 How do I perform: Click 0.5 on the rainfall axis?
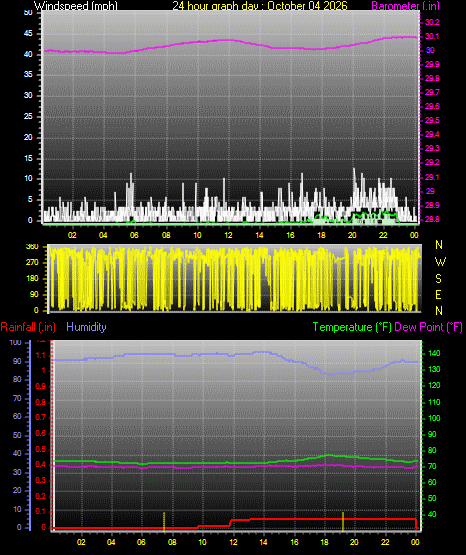[41, 449]
